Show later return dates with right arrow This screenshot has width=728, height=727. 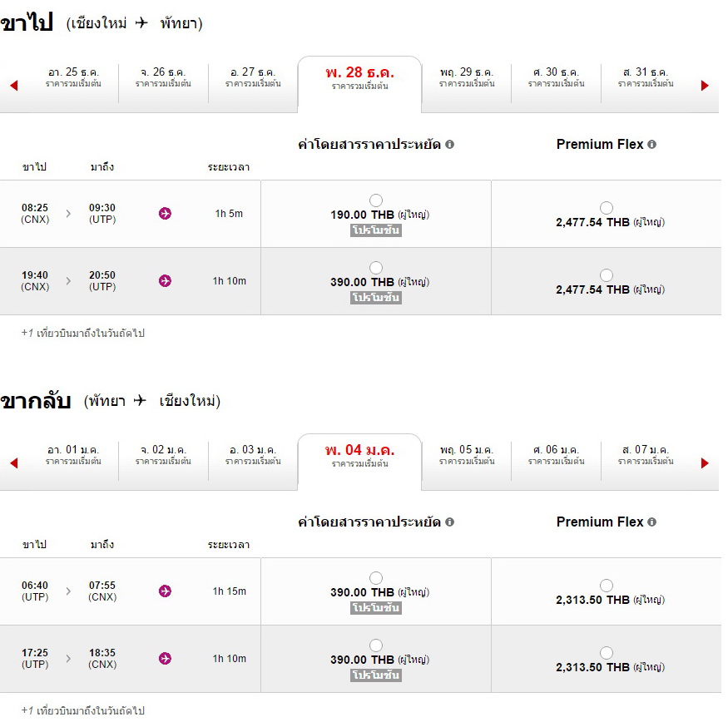[705, 463]
